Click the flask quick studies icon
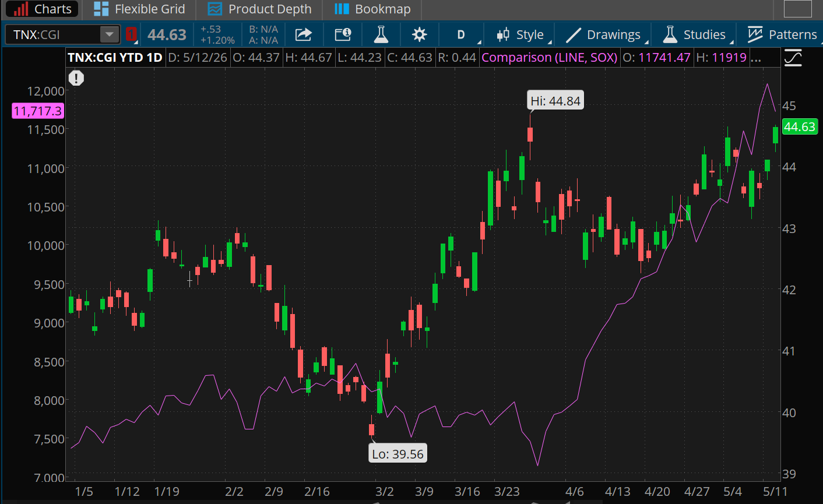 pos(381,34)
